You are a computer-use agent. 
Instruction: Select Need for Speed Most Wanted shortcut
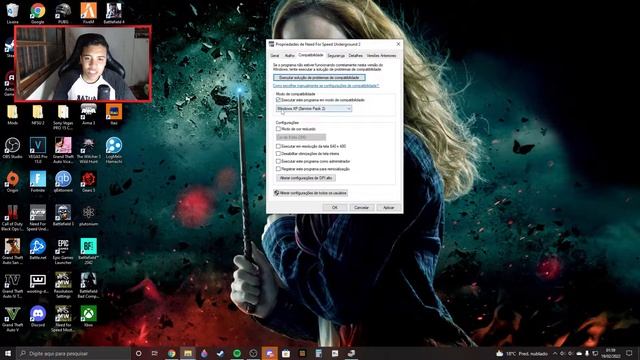(63, 319)
